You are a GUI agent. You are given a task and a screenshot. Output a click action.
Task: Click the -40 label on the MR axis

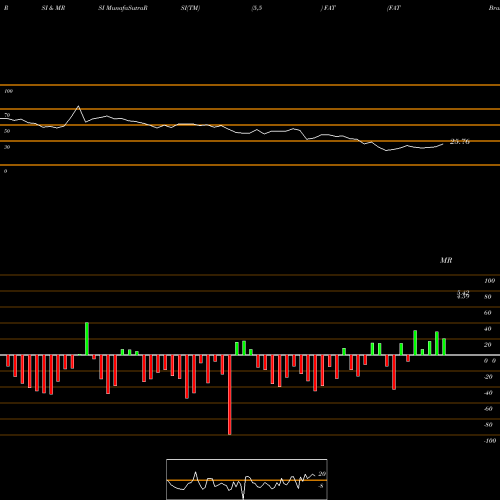[488, 393]
